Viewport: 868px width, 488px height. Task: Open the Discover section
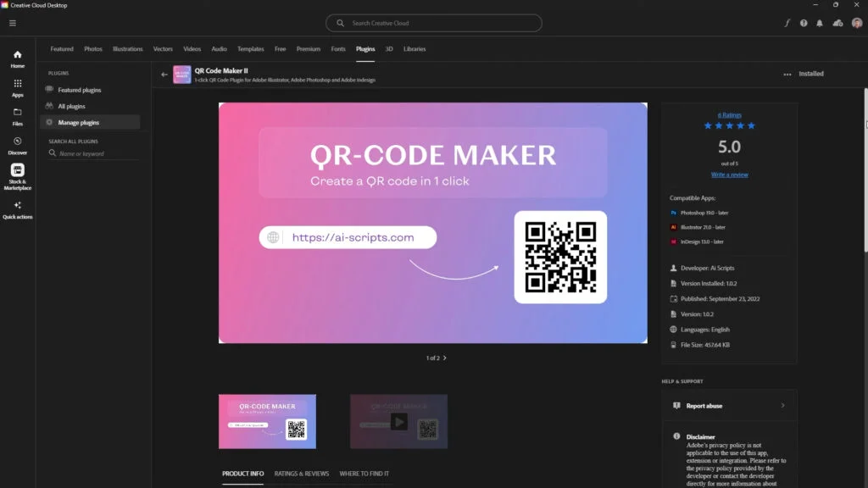click(x=17, y=146)
